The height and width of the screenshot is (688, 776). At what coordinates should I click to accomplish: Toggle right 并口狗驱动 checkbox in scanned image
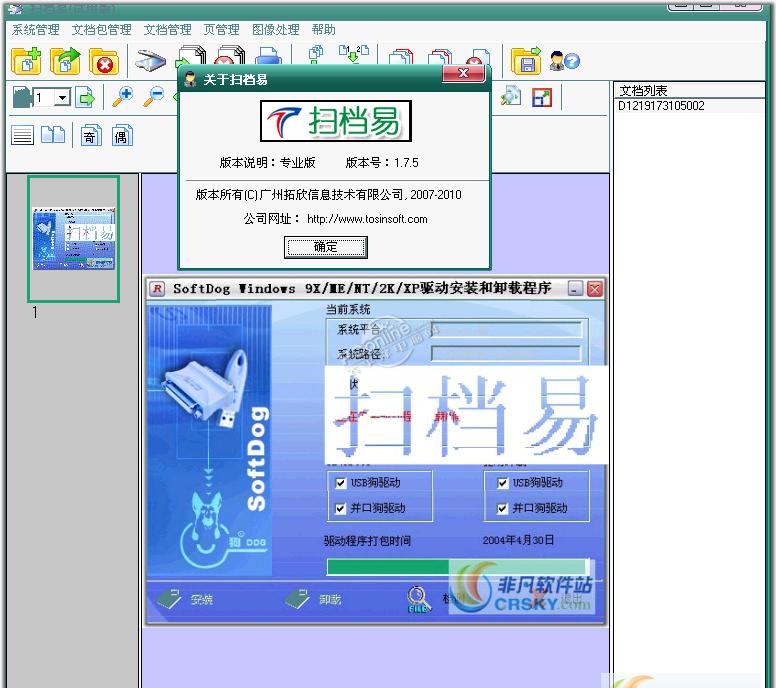coord(502,508)
